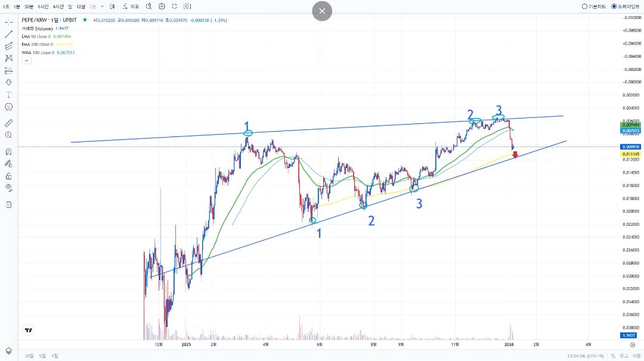The height and width of the screenshot is (361, 644).
Task: Click the EMA 200 close indicator legend
Action: click(38, 44)
